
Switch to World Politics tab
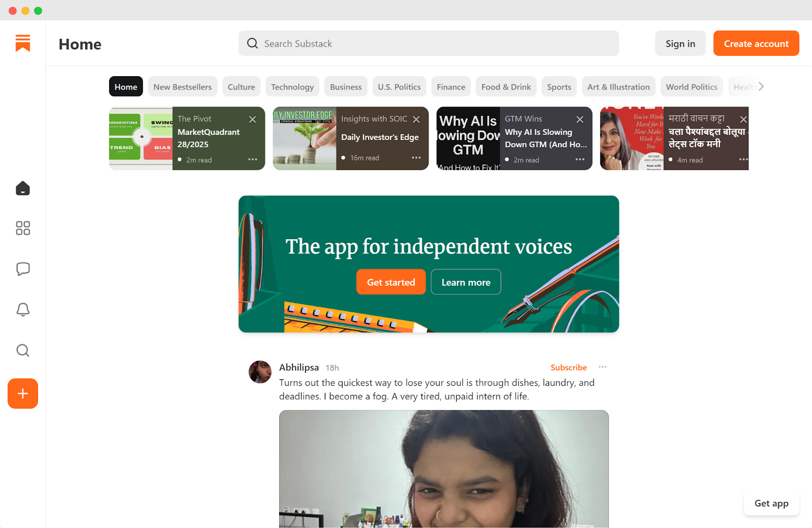click(692, 86)
